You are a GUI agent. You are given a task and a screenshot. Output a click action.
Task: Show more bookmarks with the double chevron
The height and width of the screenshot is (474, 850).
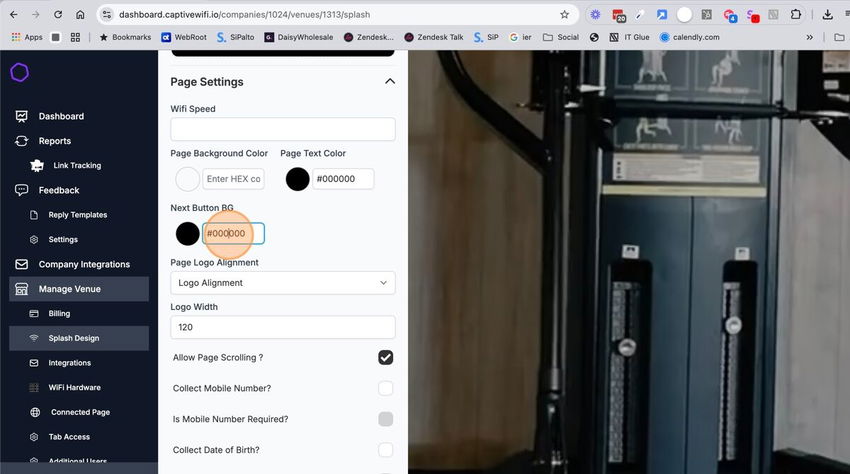point(809,37)
